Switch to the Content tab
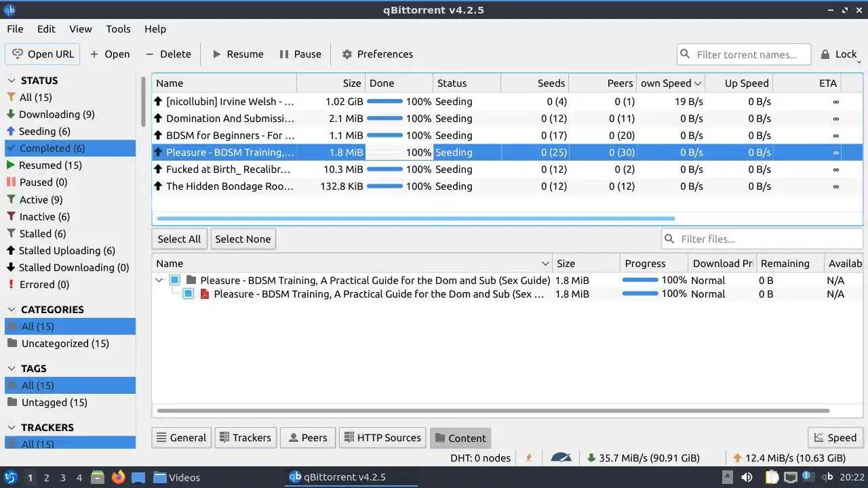This screenshot has height=488, width=868. (x=460, y=438)
